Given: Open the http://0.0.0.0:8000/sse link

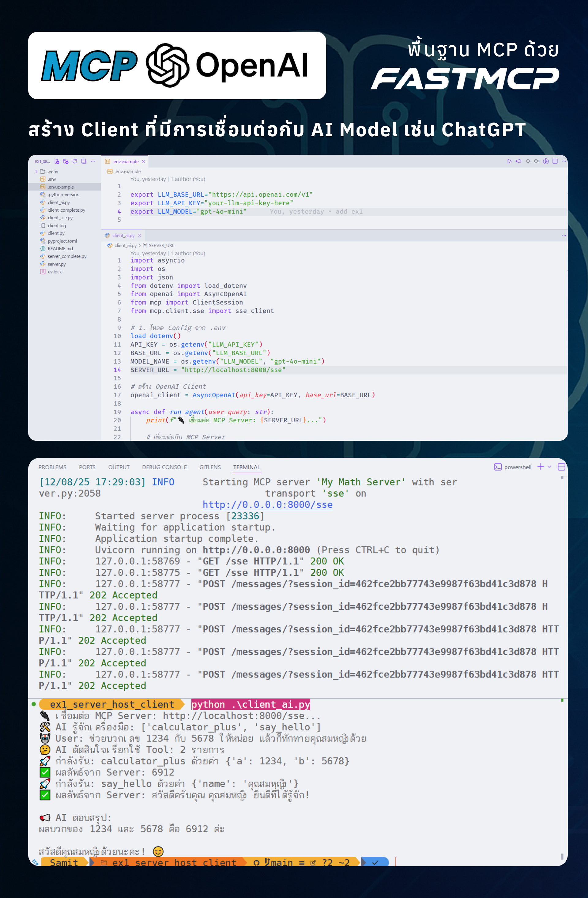Looking at the screenshot, I should tap(267, 504).
